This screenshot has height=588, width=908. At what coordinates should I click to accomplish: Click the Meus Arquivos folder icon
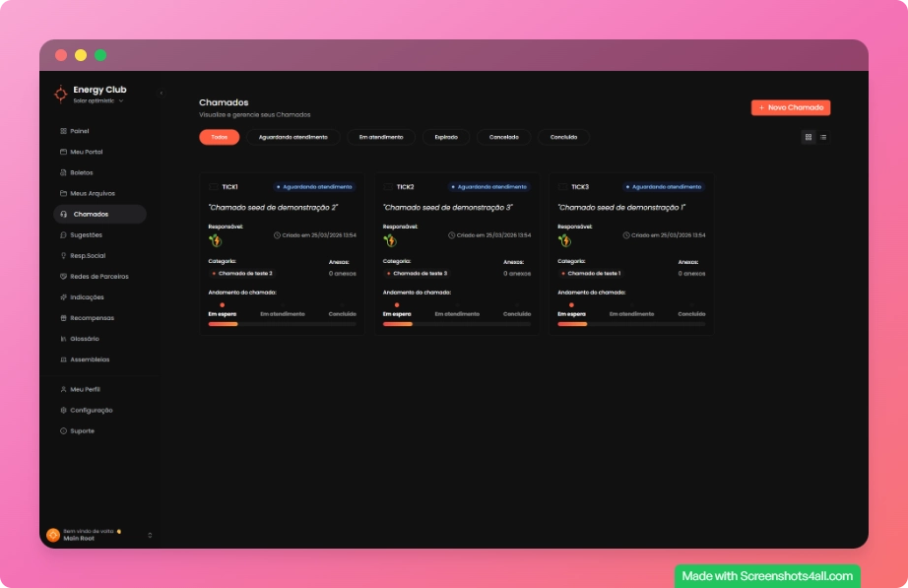[63, 193]
